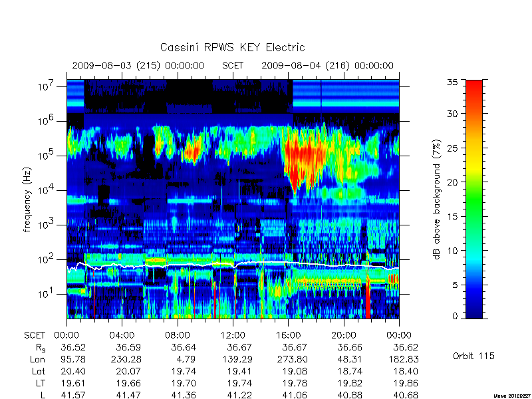Screen dimensions: 532x399
Task: Click the vertical red stripe near 22:00
Action: (x=368, y=299)
